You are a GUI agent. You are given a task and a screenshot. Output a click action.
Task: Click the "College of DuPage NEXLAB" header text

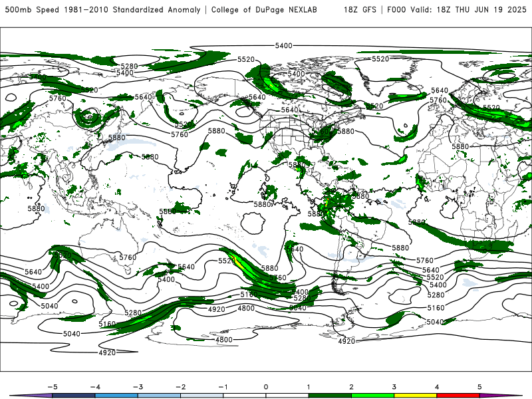coord(264,9)
